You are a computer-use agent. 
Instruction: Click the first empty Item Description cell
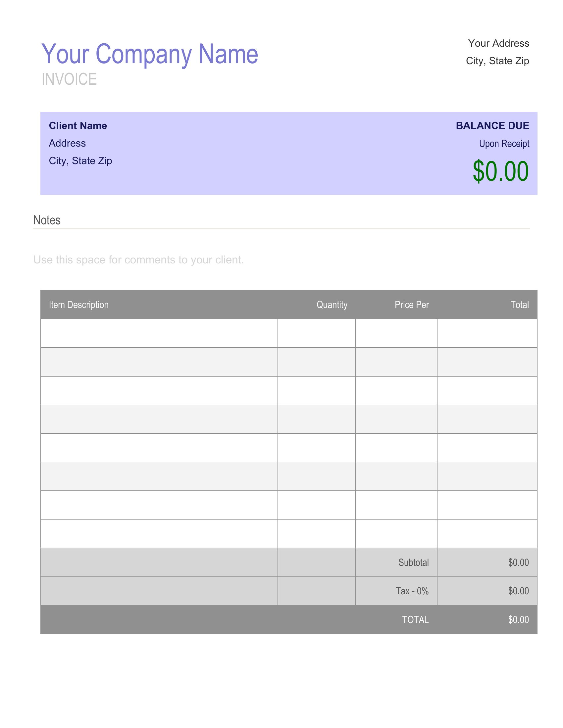tap(159, 333)
